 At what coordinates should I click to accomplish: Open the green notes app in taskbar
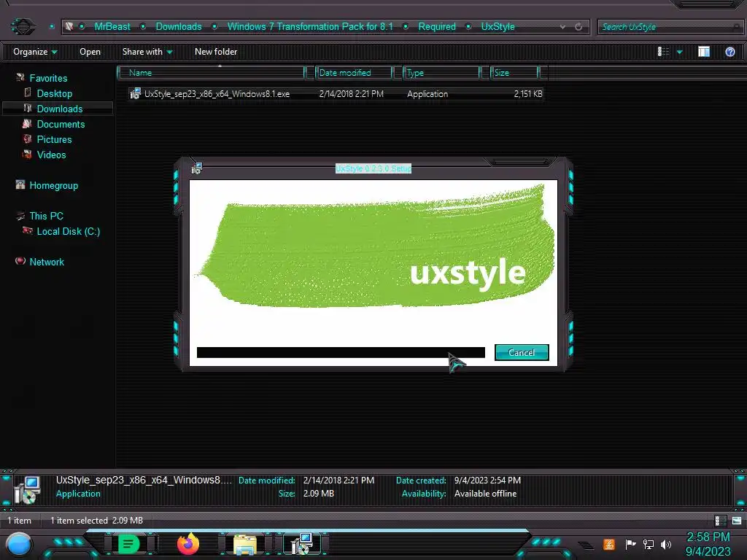pos(128,544)
